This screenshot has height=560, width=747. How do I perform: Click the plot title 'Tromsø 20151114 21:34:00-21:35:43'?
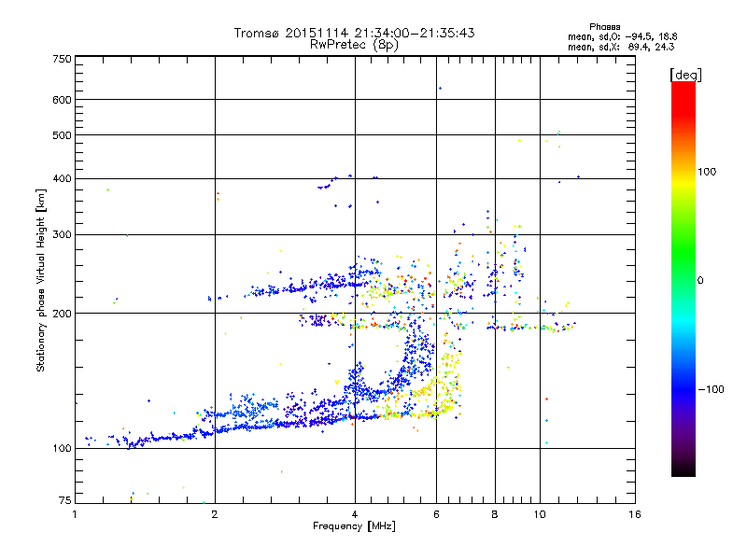[355, 33]
